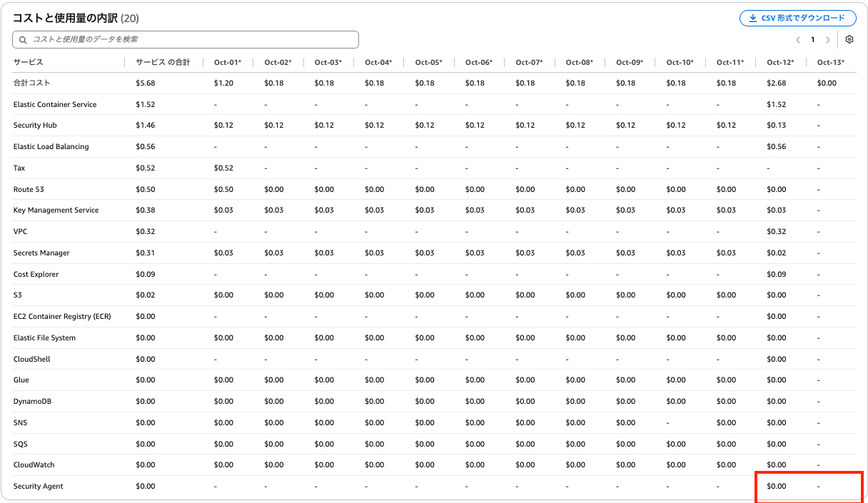The height and width of the screenshot is (503, 868).
Task: Select the Tax row label
Action: [19, 168]
